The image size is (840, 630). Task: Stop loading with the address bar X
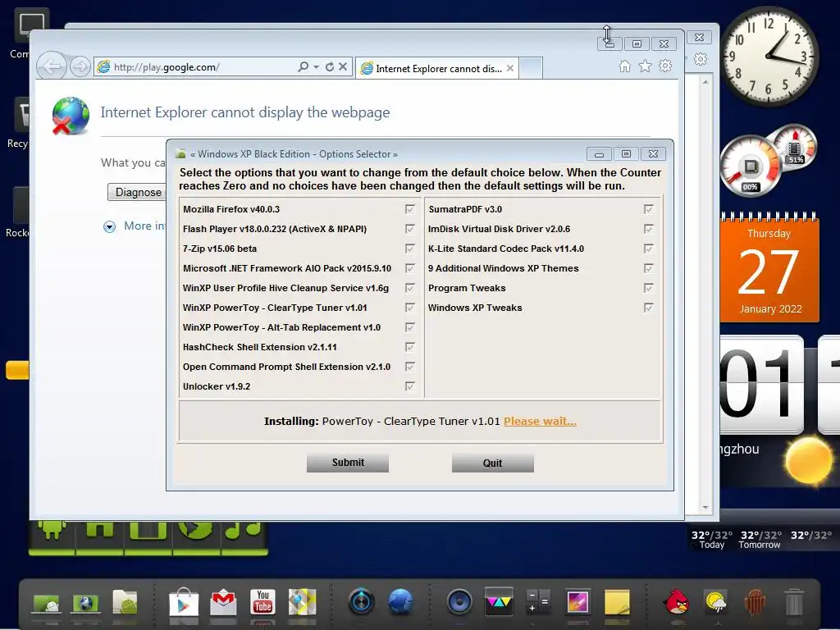[343, 66]
